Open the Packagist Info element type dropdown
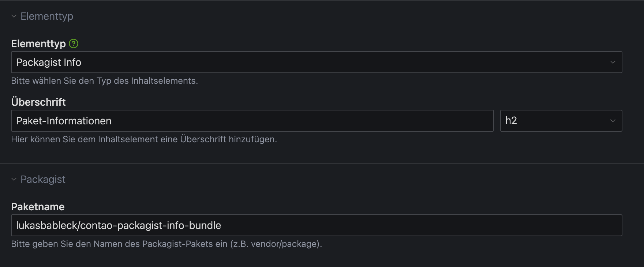Screen dimensions: 644x267 pyautogui.click(x=315, y=62)
